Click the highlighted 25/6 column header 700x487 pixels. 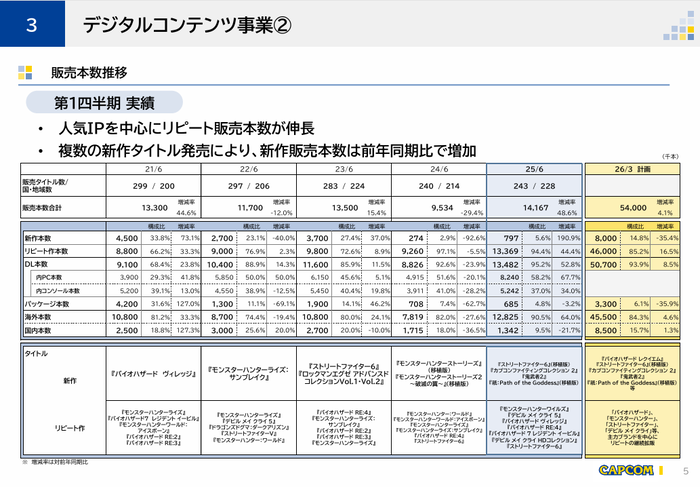[x=534, y=169]
